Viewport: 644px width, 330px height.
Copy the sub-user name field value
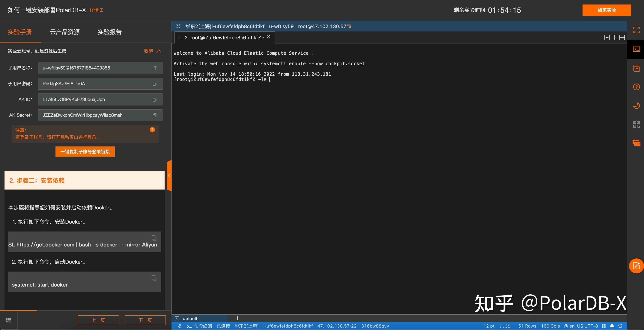point(154,68)
